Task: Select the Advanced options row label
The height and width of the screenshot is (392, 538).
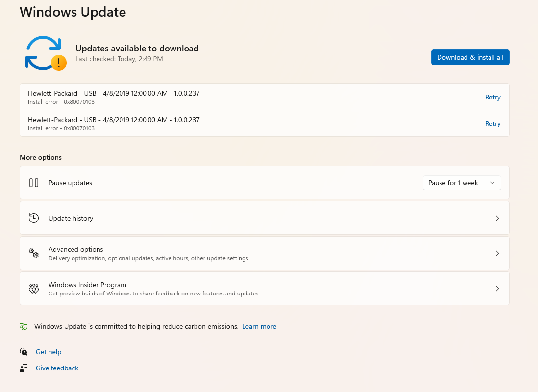Action: [x=76, y=249]
